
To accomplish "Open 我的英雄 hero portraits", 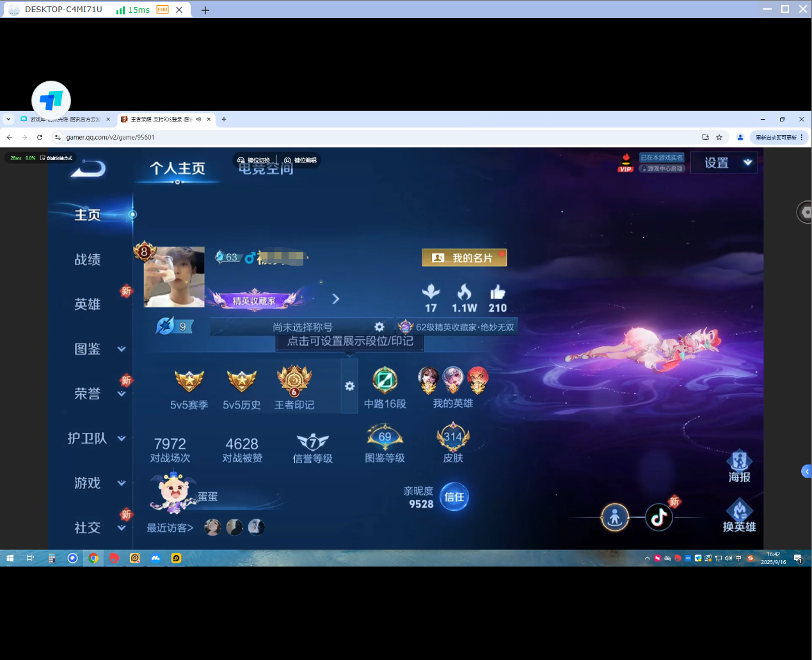I will click(x=453, y=380).
